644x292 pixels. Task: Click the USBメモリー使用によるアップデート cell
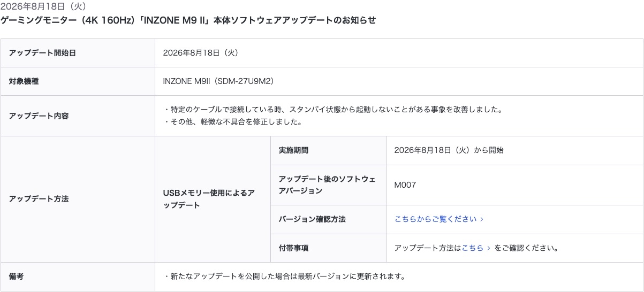[x=213, y=199]
